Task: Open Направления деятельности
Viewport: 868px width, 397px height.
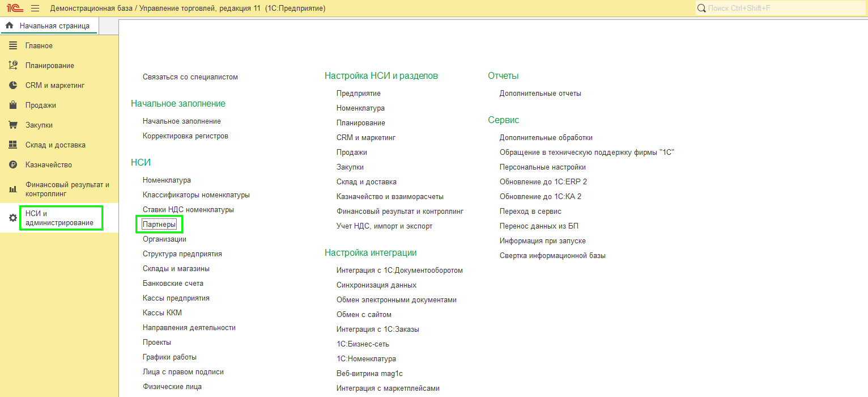Action: click(189, 327)
